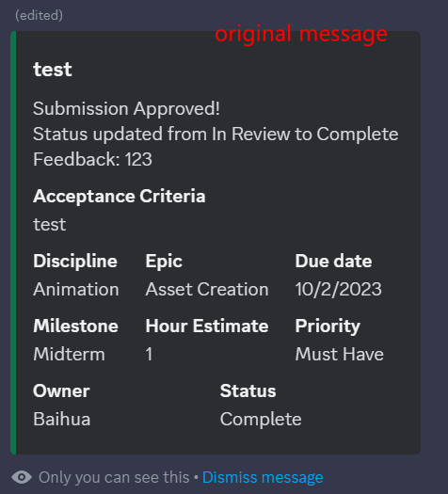Screen dimensions: 448x494
Task: Click the '(edited)' label above embed
Action: click(40, 15)
